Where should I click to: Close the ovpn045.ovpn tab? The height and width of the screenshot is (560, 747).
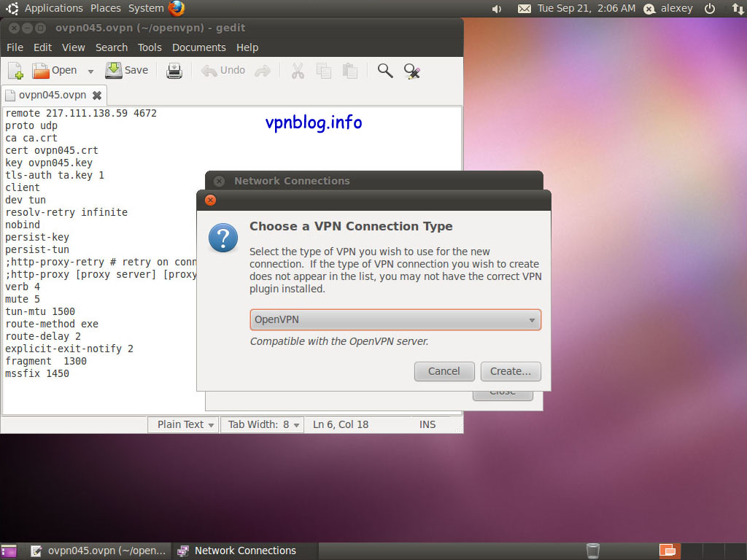pos(97,96)
